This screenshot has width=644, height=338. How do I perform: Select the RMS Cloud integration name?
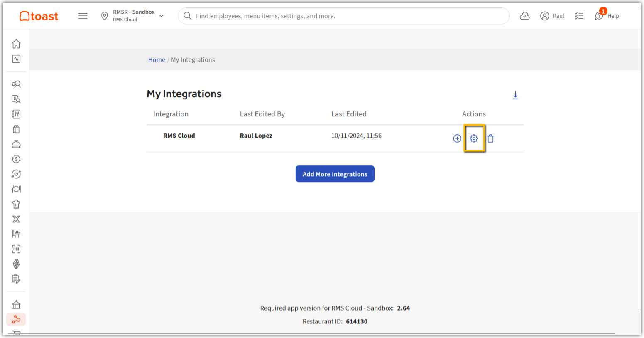click(x=179, y=136)
